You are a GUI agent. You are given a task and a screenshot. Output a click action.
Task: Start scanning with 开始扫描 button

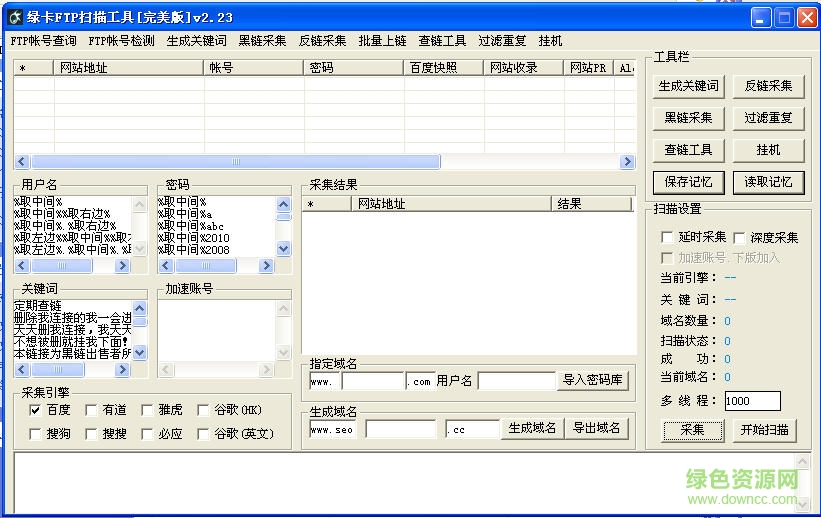click(765, 430)
